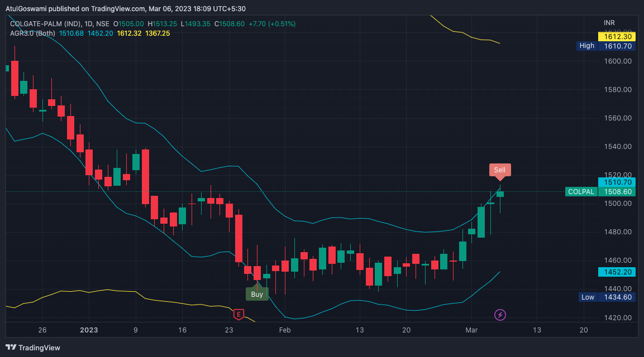
Task: Click the close value C1508.60 in the legend
Action: 230,24
